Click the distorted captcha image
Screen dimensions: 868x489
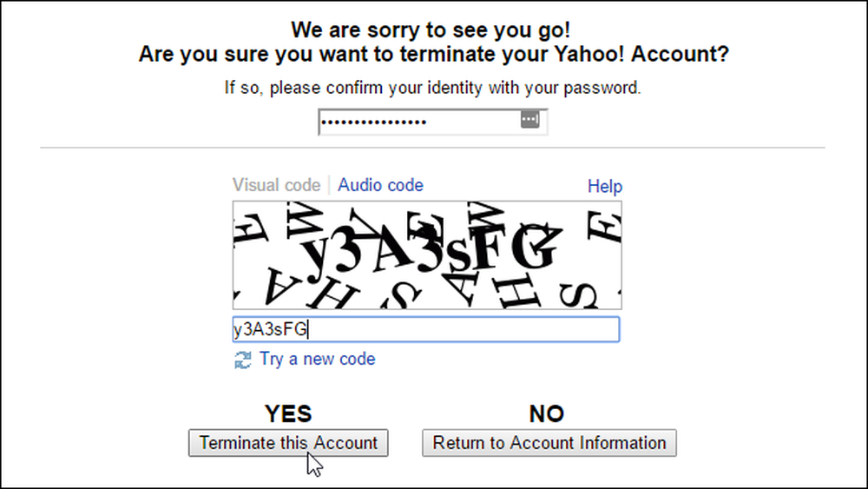(x=427, y=255)
